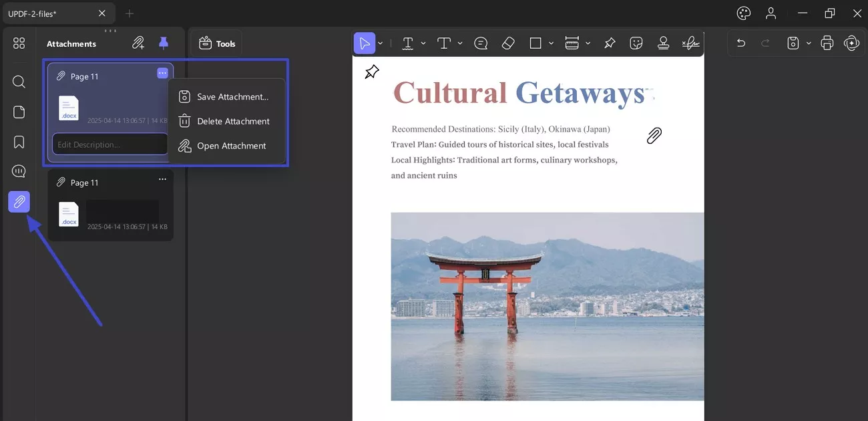
Task: Open the UPDF AI assistant icon
Action: tap(851, 43)
